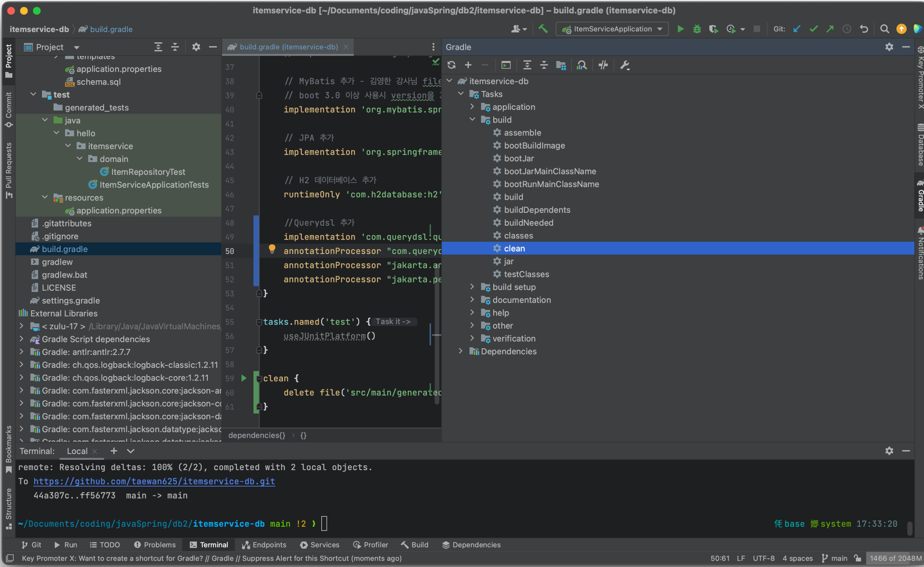This screenshot has height=567, width=924.
Task: Open Analyze Dependencies in Gradle toolbar
Action: point(581,65)
